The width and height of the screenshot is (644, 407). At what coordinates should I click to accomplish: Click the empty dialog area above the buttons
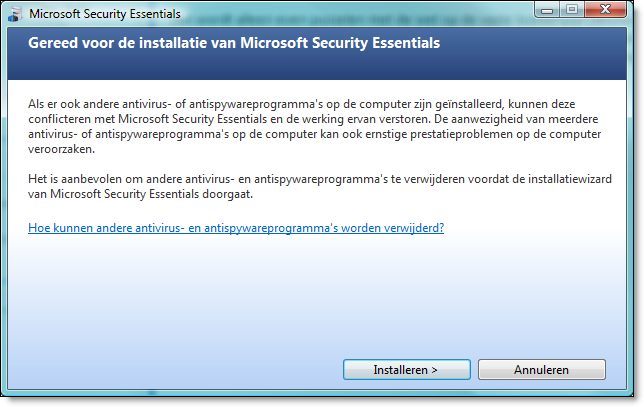pyautogui.click(x=316, y=296)
